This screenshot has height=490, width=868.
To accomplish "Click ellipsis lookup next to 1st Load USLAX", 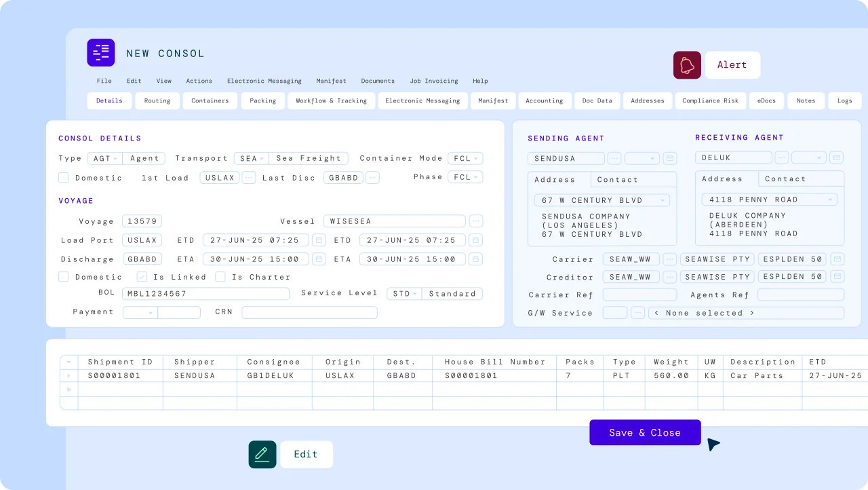I will point(249,178).
